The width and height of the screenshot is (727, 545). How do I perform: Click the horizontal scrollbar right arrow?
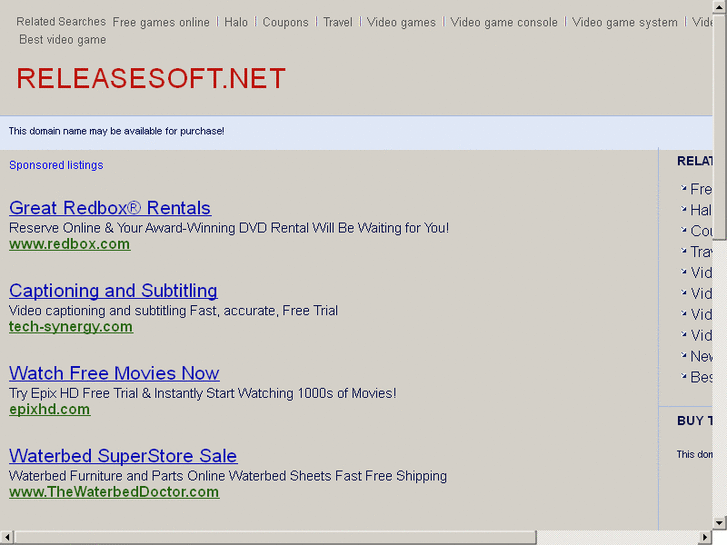tap(705, 538)
